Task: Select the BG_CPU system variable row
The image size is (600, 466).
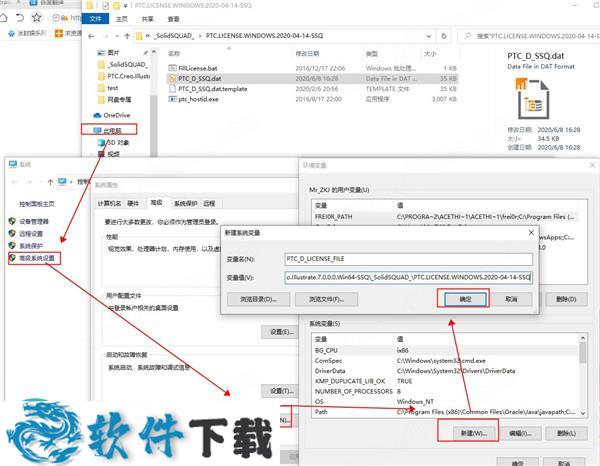Action: click(446, 350)
